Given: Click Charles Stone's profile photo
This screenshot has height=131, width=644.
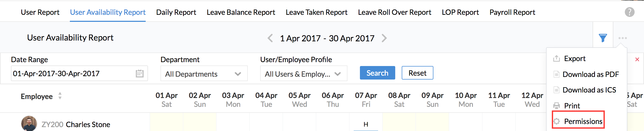Looking at the screenshot, I should pyautogui.click(x=29, y=123).
